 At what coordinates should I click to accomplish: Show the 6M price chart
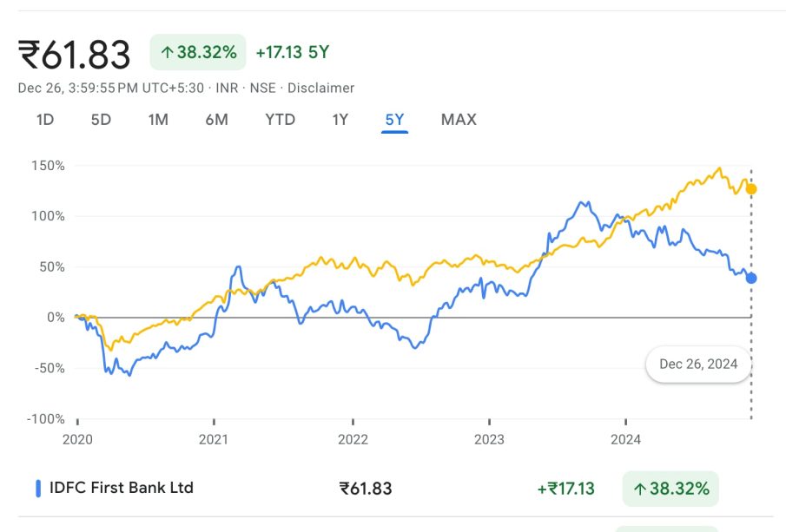pos(216,120)
